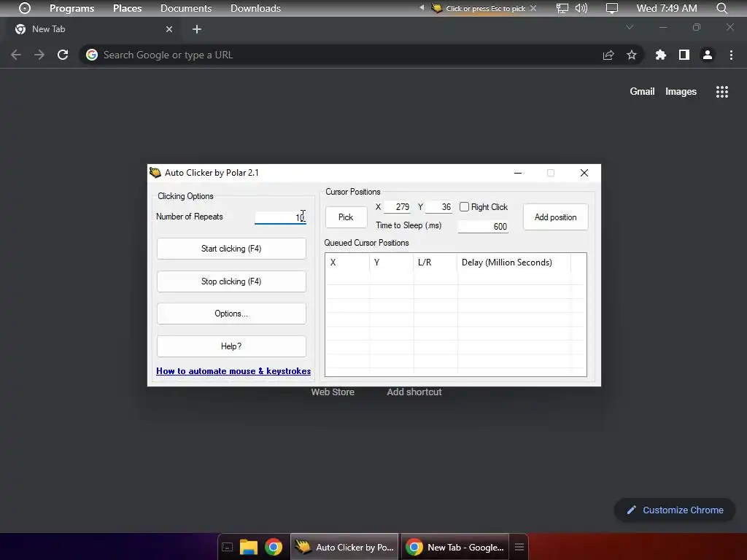Viewport: 747px width, 560px height.
Task: Toggle Chrome side panel icon
Action: 684,55
